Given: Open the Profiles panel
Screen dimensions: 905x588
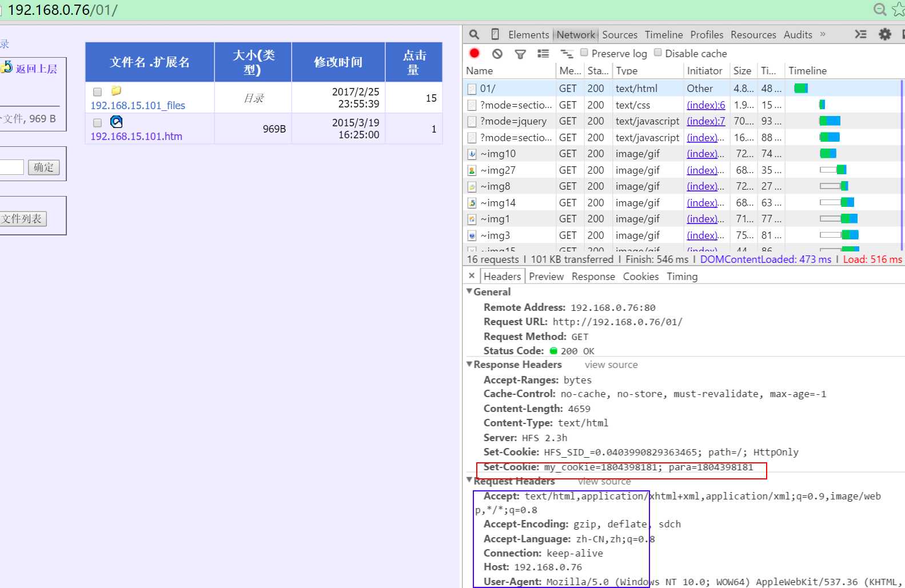Looking at the screenshot, I should 707,35.
